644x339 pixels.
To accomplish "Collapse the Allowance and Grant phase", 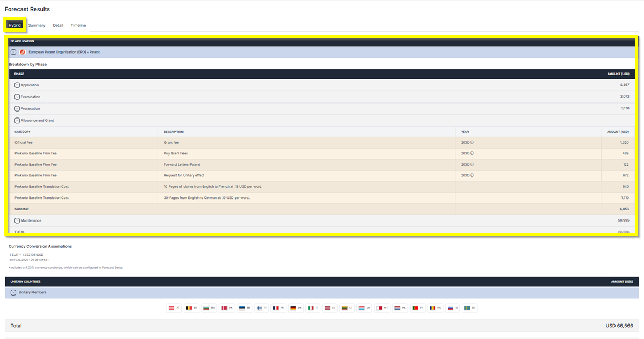I will coord(17,121).
